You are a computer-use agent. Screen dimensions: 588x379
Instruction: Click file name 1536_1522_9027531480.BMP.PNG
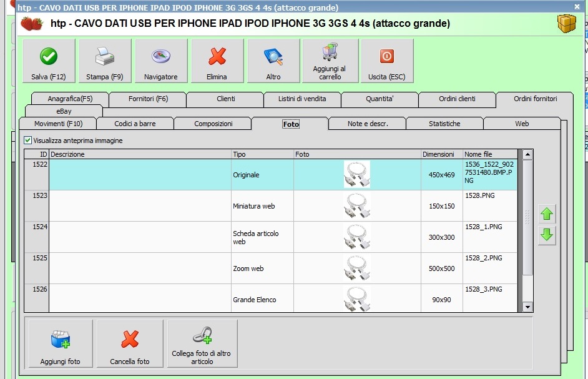(489, 172)
